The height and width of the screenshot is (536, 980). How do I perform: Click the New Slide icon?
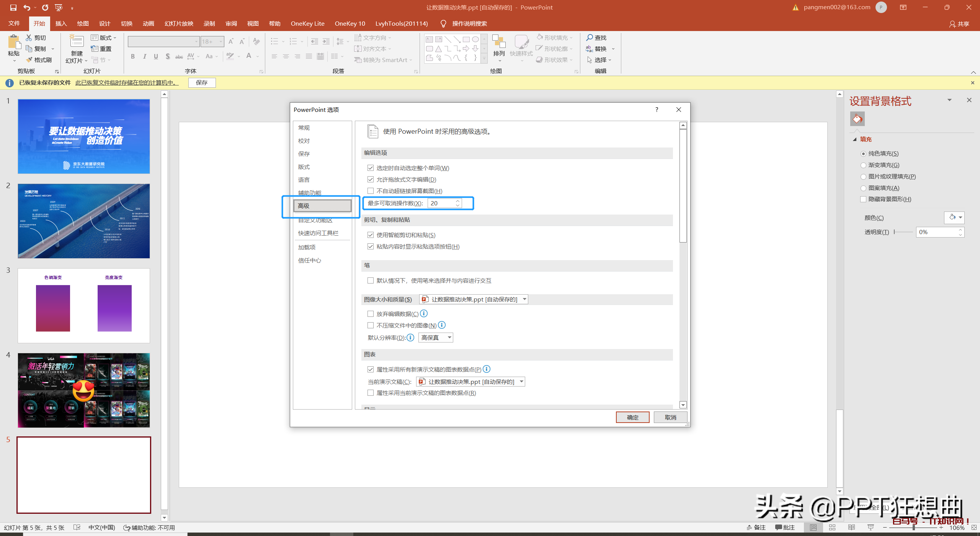tap(77, 41)
